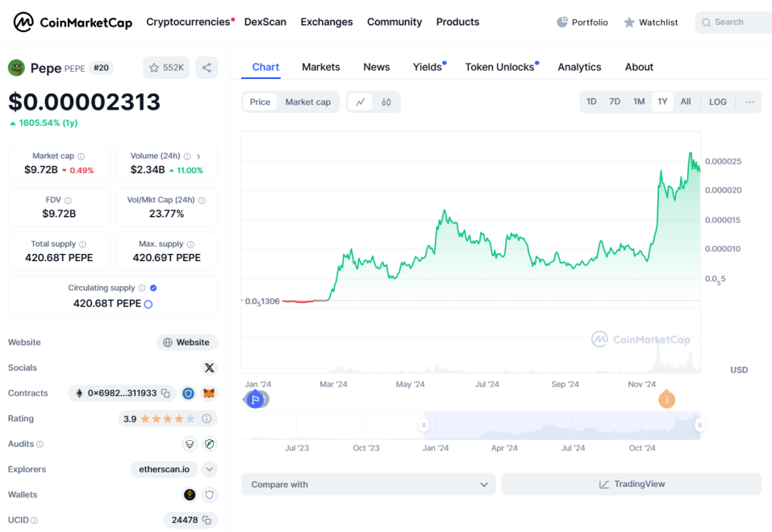Expand the Explorers dropdown chevron
Screen dimensions: 772x532
click(210, 469)
